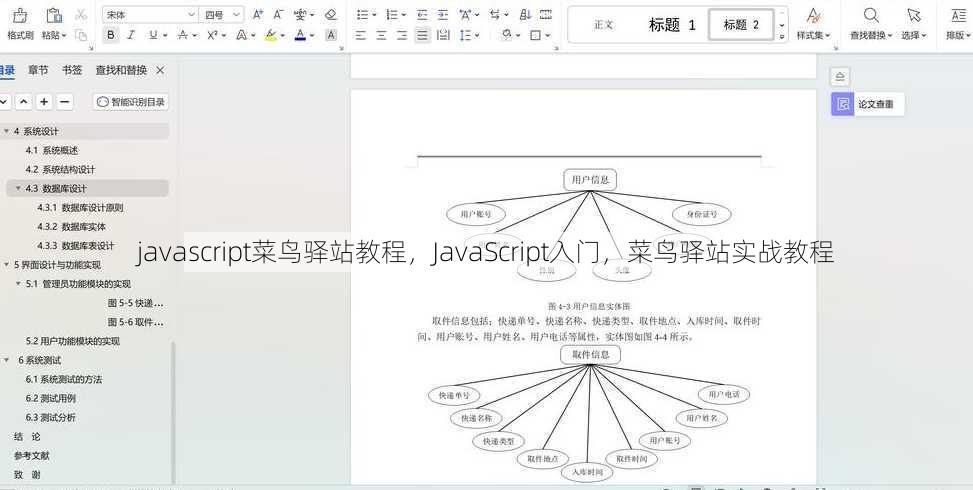Click the text direction / tab icon
Viewport: 973px width, 490px height.
(495, 14)
